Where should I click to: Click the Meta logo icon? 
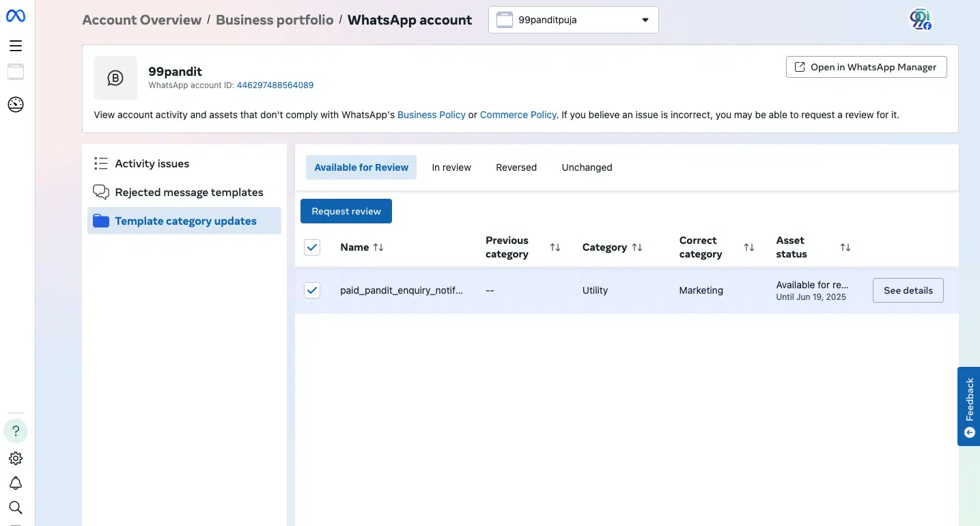coord(16,16)
